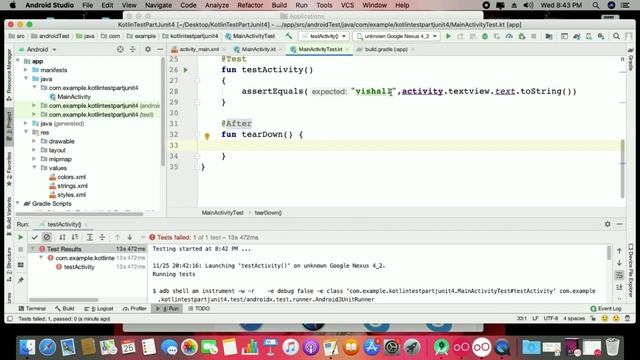This screenshot has height=360, width=640.
Task: Open the Logcat tool window
Action: (x=99, y=309)
